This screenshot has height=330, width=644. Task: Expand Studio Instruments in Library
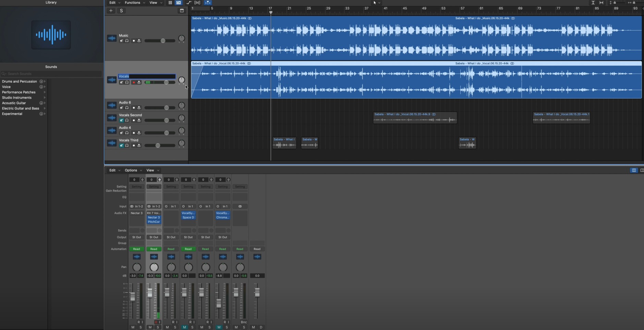[45, 98]
